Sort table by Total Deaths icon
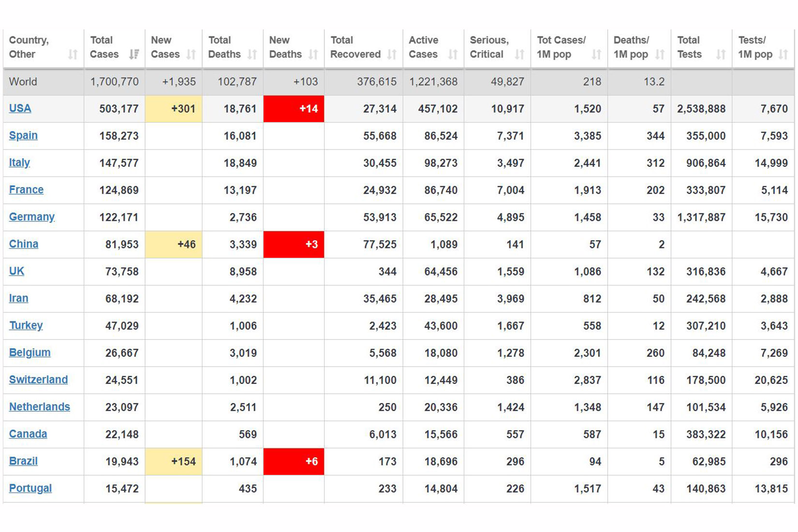 click(x=252, y=55)
